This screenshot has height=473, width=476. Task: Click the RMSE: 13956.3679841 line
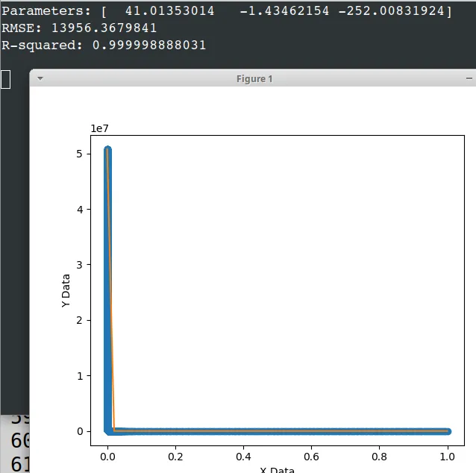[x=79, y=28]
